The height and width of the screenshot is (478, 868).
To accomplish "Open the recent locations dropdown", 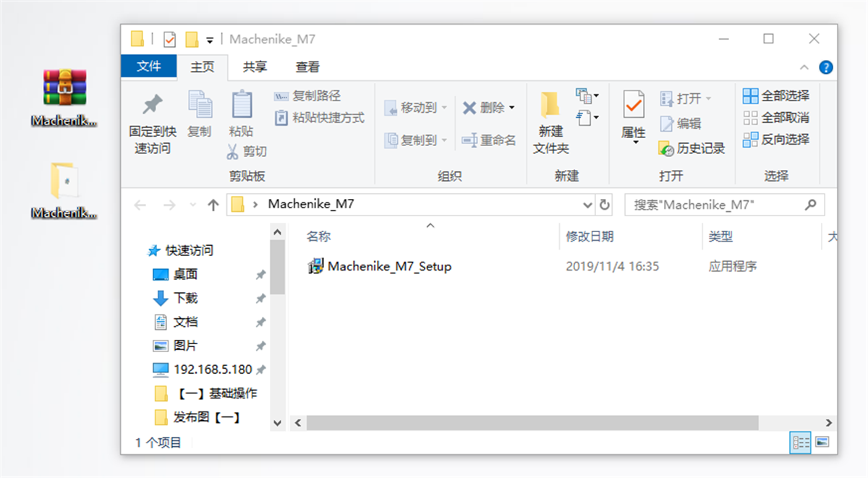I will coord(192,205).
